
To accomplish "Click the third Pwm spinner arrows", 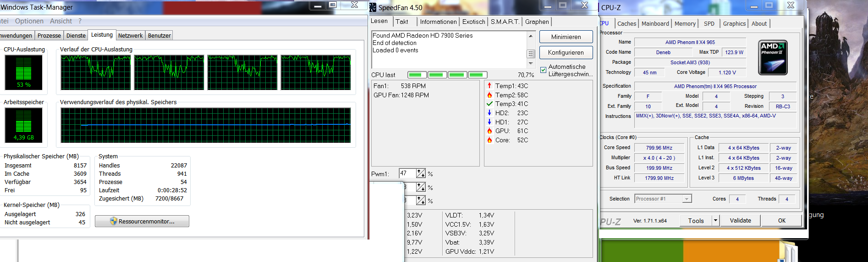I will [421, 201].
